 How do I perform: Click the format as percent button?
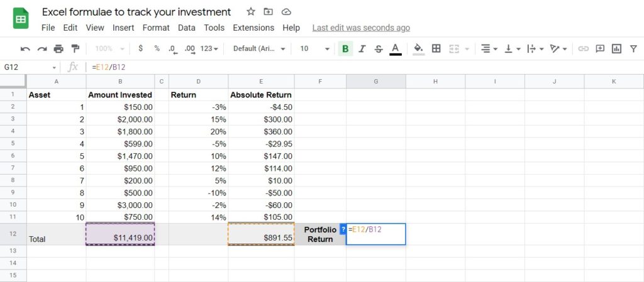coord(157,49)
